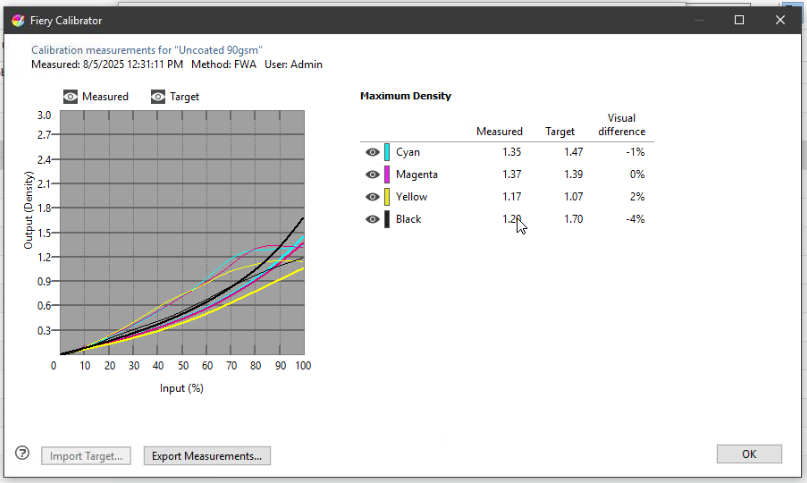Click the User: Admin text
This screenshot has height=483, width=807.
click(x=293, y=65)
